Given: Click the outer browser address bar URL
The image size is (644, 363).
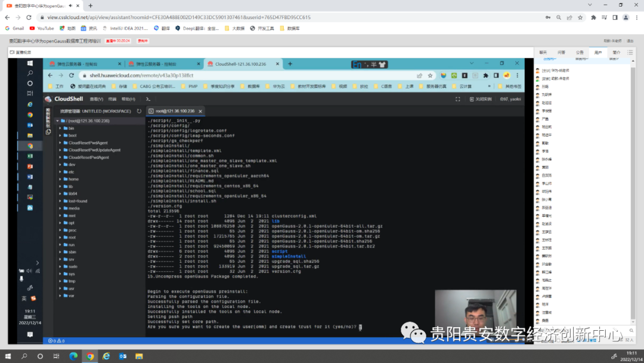Looking at the screenshot, I should (x=179, y=17).
